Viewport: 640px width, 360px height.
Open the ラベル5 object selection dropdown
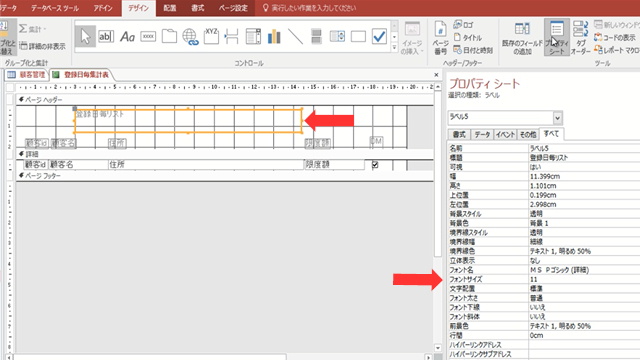click(557, 118)
